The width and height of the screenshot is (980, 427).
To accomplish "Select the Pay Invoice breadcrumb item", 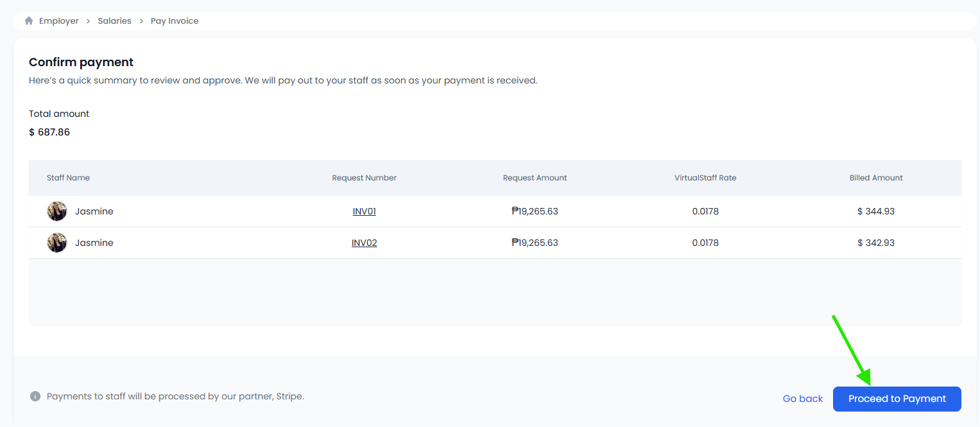I will click(175, 21).
